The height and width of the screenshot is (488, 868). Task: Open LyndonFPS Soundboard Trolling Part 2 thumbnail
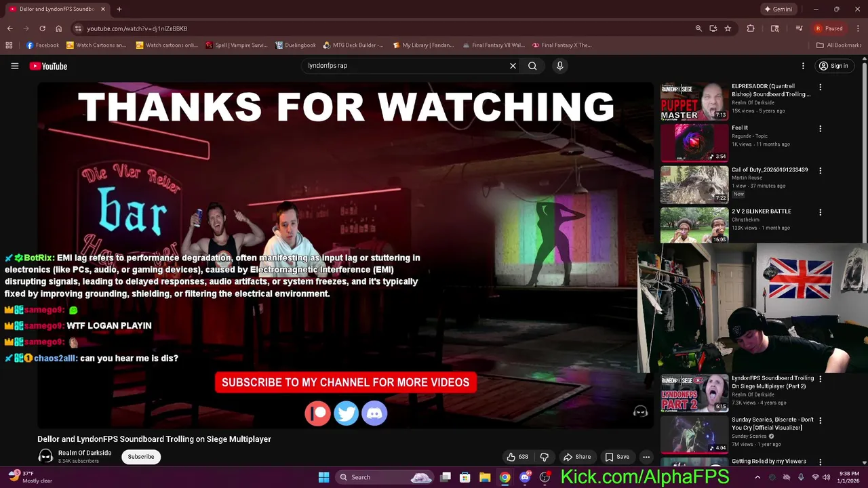point(694,393)
